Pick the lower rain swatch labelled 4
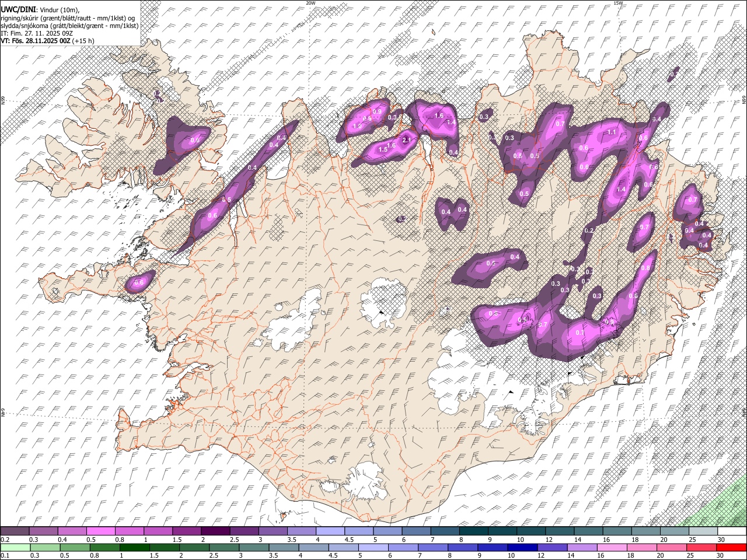Screen dimensions: 747x560 click(314, 548)
